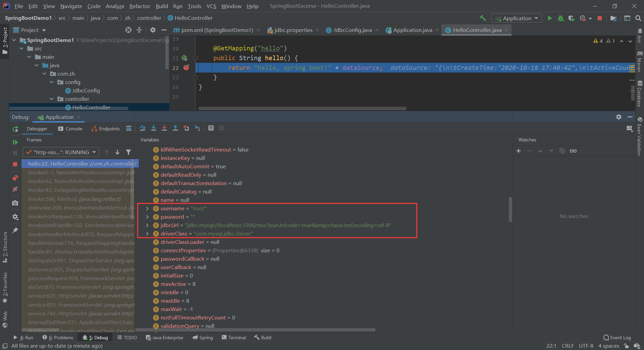
Task: Toggle Mute Breakpoints icon
Action: (x=15, y=189)
